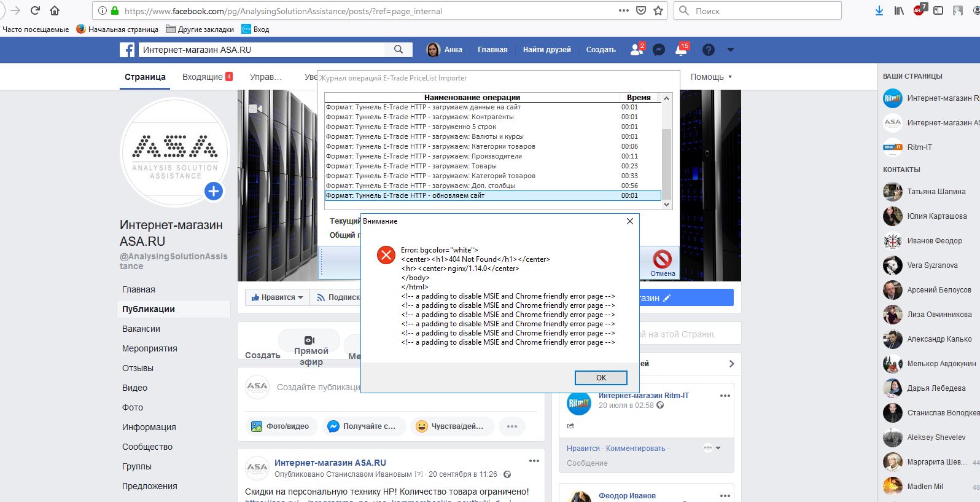
Task: Click the browser Поиск search box
Action: coord(758,10)
